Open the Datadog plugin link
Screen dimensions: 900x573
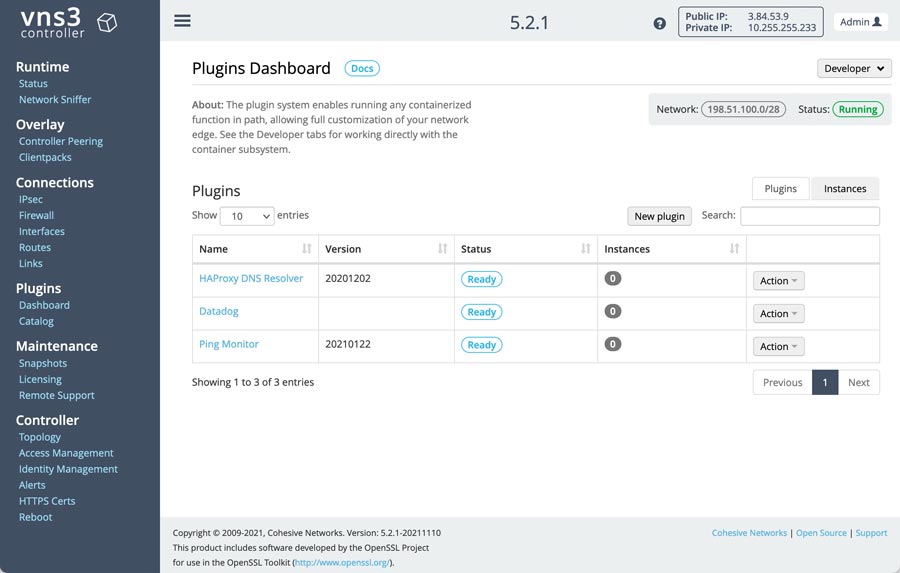pyautogui.click(x=219, y=311)
